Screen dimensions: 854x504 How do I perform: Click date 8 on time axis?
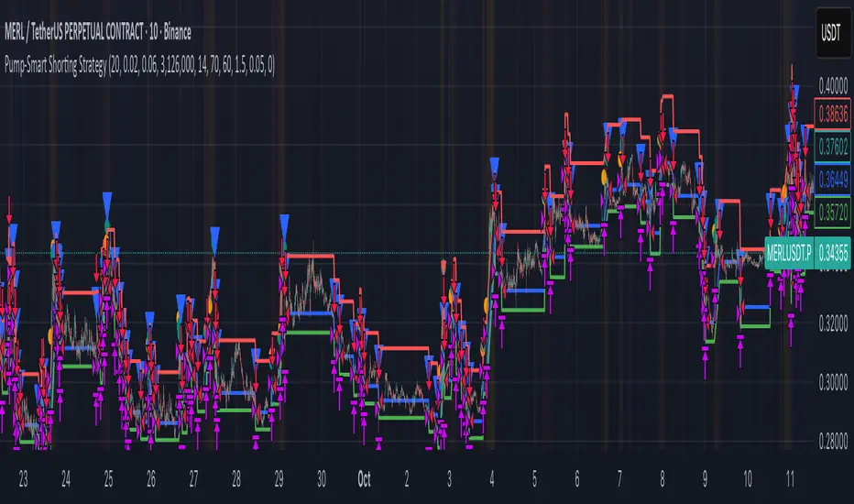(662, 479)
